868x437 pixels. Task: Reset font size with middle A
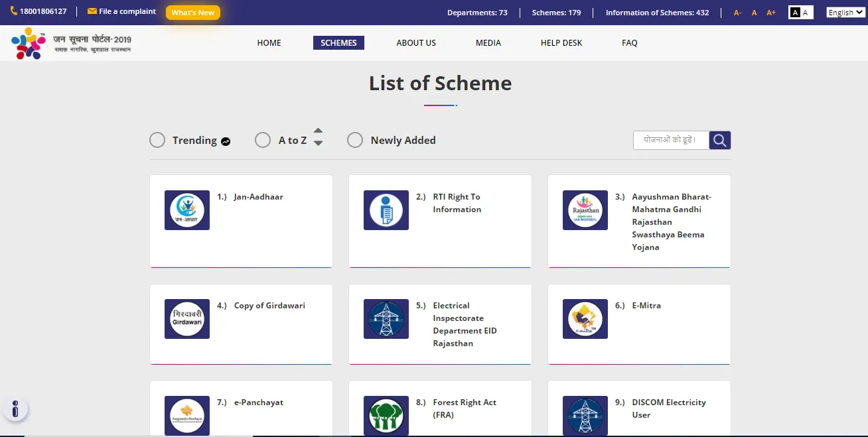tap(755, 13)
